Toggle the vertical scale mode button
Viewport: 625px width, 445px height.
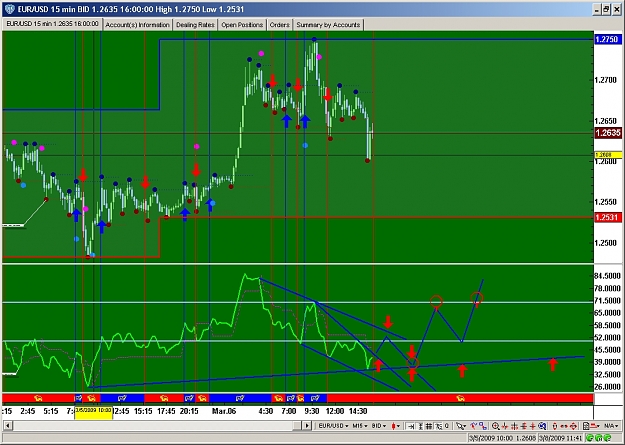[421, 426]
